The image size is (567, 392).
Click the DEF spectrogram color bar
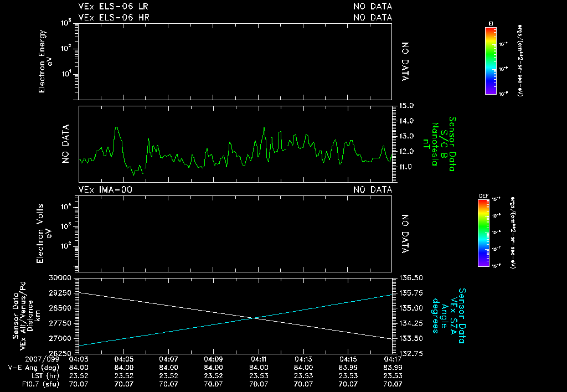point(483,233)
